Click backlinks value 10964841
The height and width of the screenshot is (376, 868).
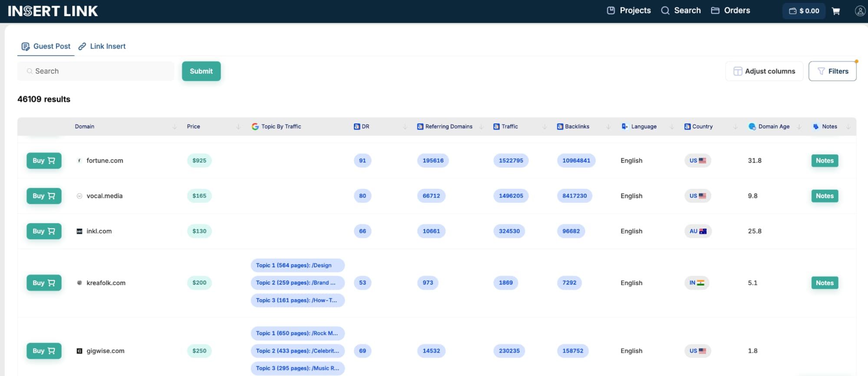pos(576,160)
